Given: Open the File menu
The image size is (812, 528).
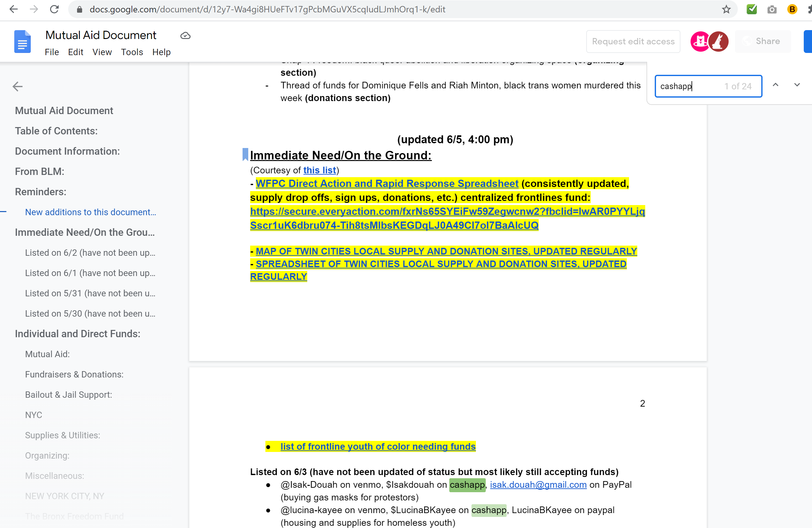Looking at the screenshot, I should click(x=52, y=52).
